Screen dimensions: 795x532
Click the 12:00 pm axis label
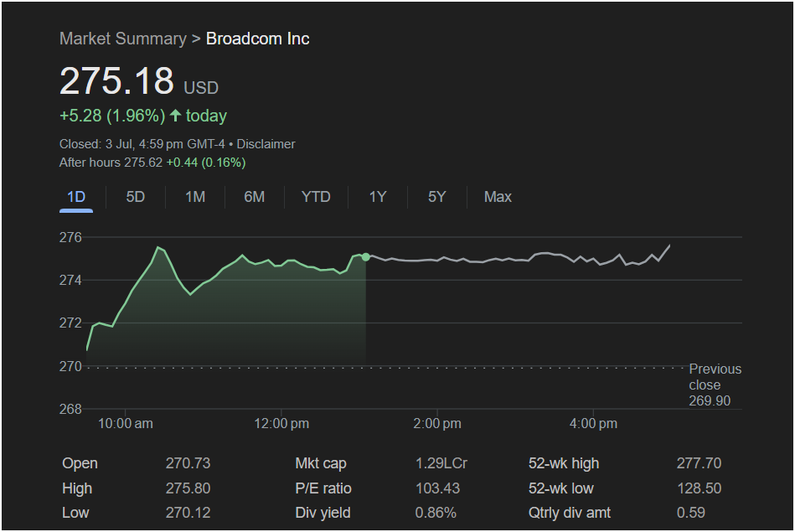pyautogui.click(x=281, y=423)
